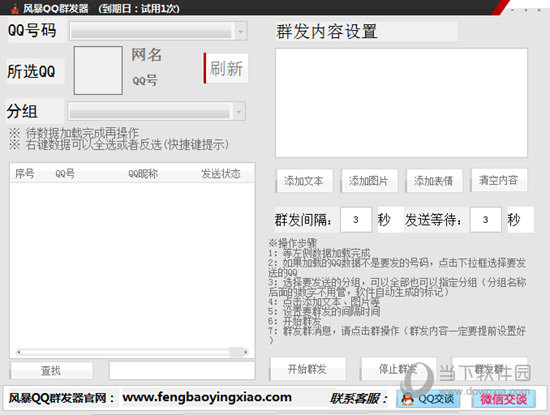Click the 群发群 button

click(490, 369)
